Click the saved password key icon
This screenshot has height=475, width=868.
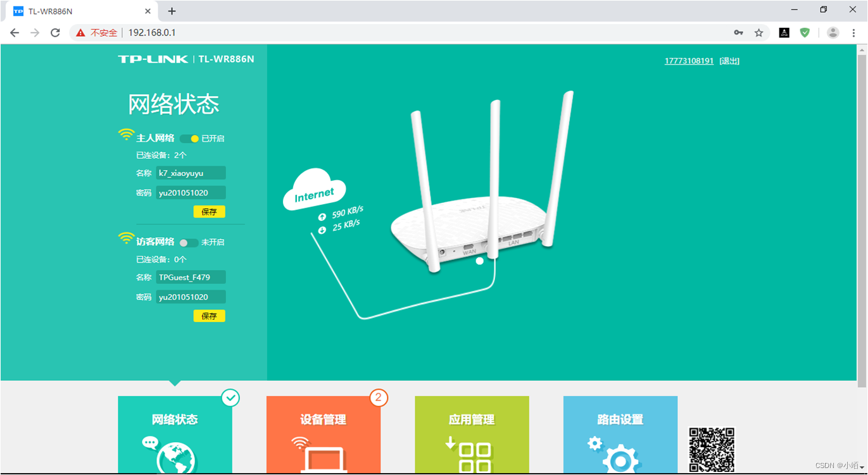tap(738, 32)
